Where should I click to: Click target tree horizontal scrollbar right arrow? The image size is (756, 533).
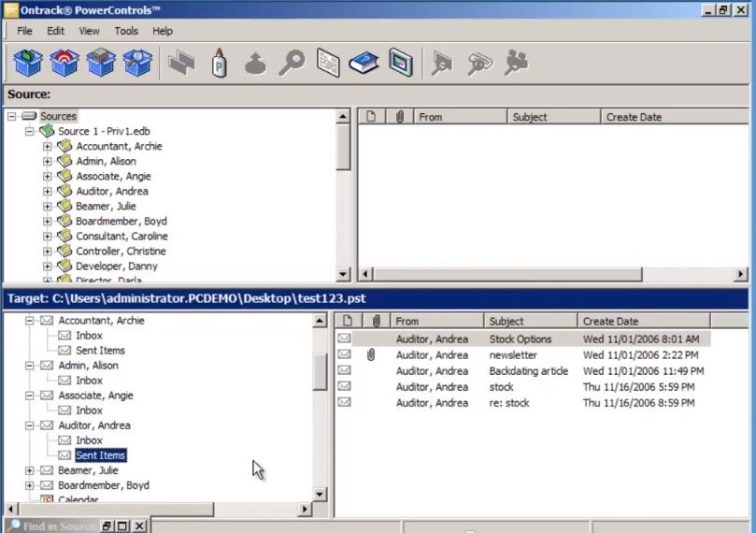click(305, 509)
